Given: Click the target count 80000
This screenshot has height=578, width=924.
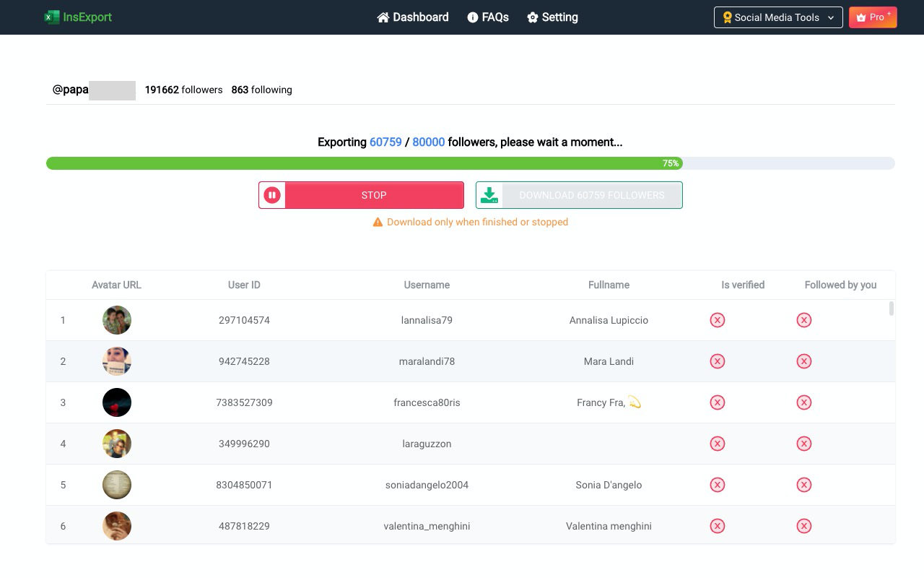Looking at the screenshot, I should pos(429,142).
